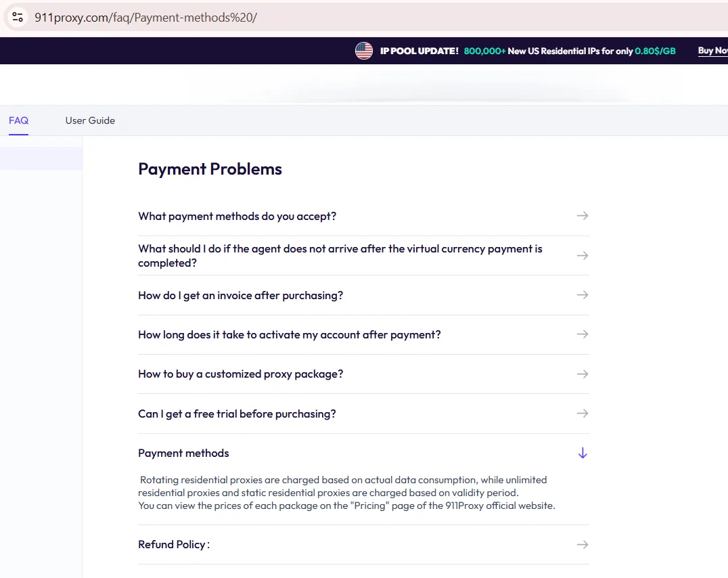Click the Buy Now link in banner
The height and width of the screenshot is (578, 728).
pos(712,51)
